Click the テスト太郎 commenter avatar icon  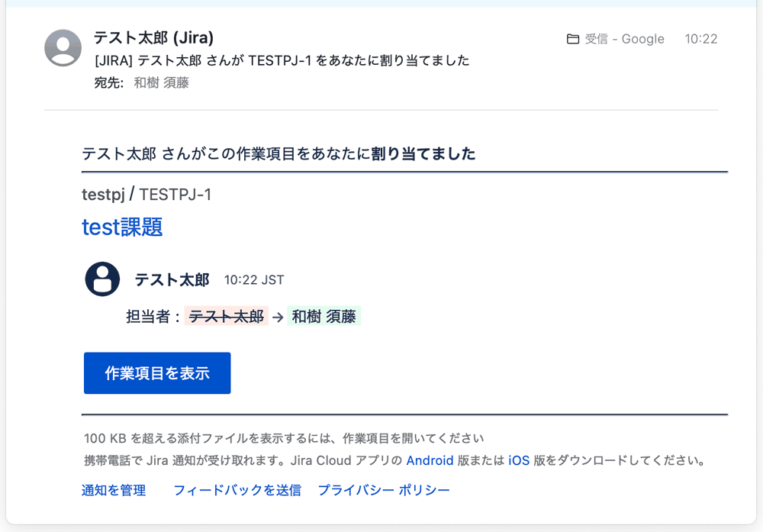tap(102, 279)
